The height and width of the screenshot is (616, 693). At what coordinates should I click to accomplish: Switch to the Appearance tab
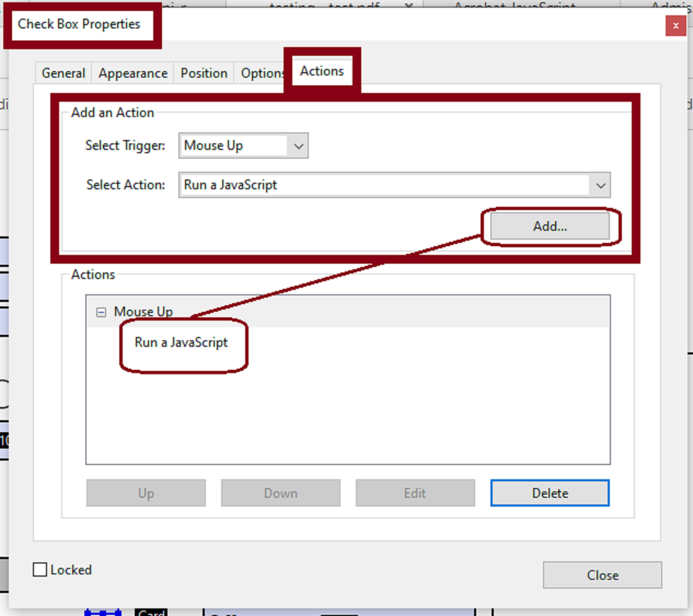[x=132, y=73]
